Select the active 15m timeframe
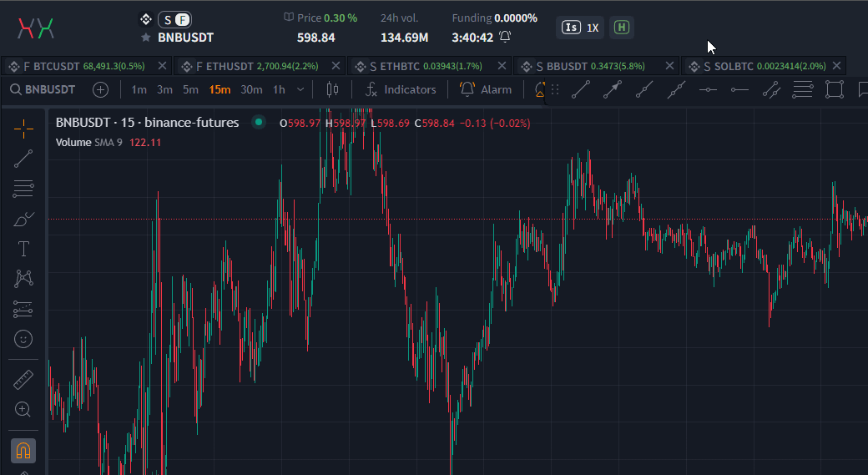 click(220, 89)
